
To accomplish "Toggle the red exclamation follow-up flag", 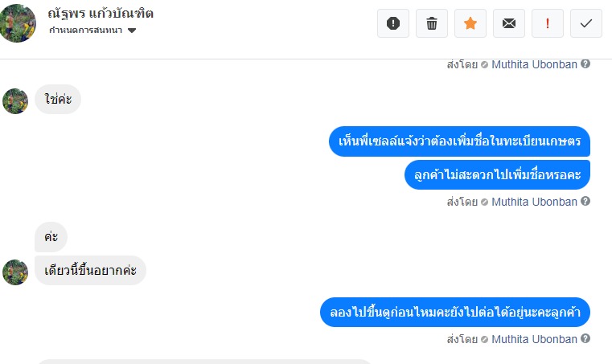I will [548, 23].
